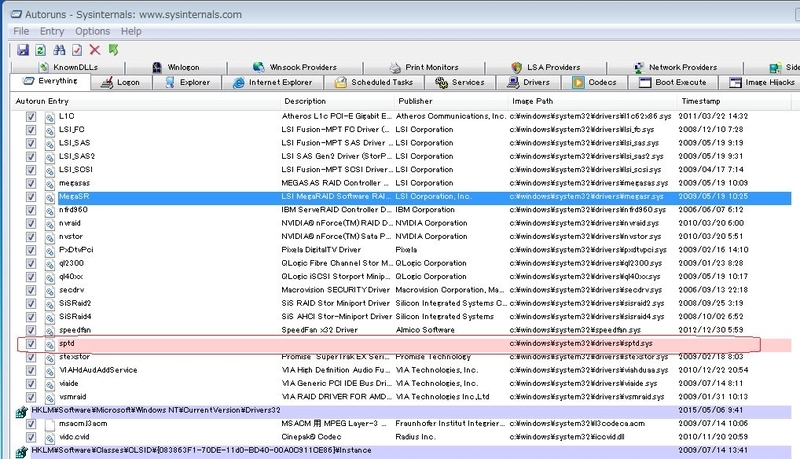Click the Find binoculars icon
The image size is (800, 459).
click(x=59, y=50)
